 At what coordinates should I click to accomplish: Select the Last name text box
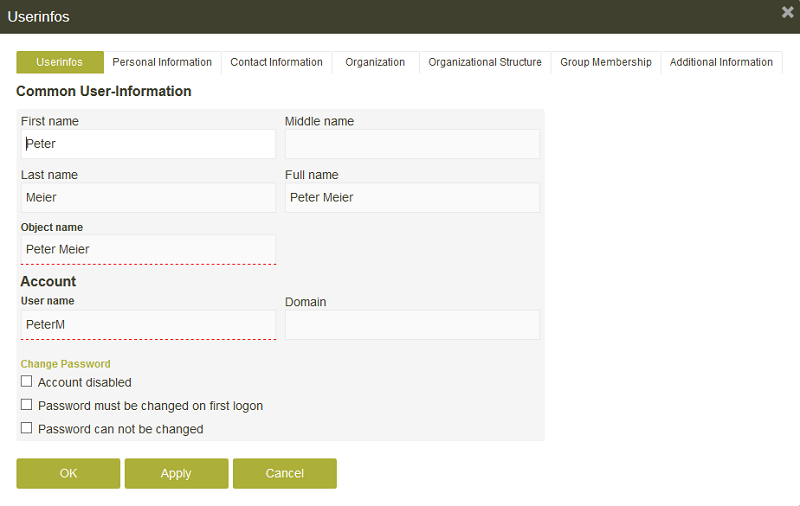point(148,197)
